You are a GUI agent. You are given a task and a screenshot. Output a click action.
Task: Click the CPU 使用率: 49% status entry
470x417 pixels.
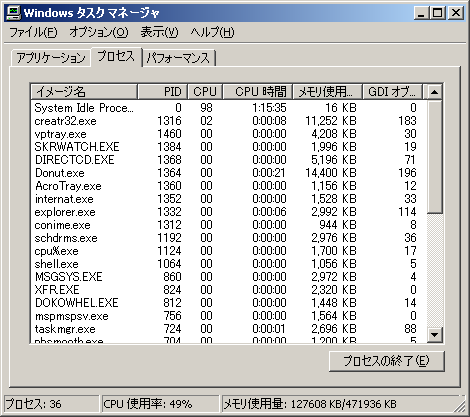tap(160, 404)
